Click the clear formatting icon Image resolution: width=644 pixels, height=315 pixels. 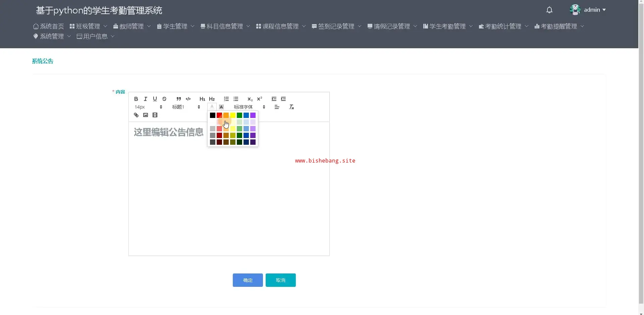[x=291, y=107]
